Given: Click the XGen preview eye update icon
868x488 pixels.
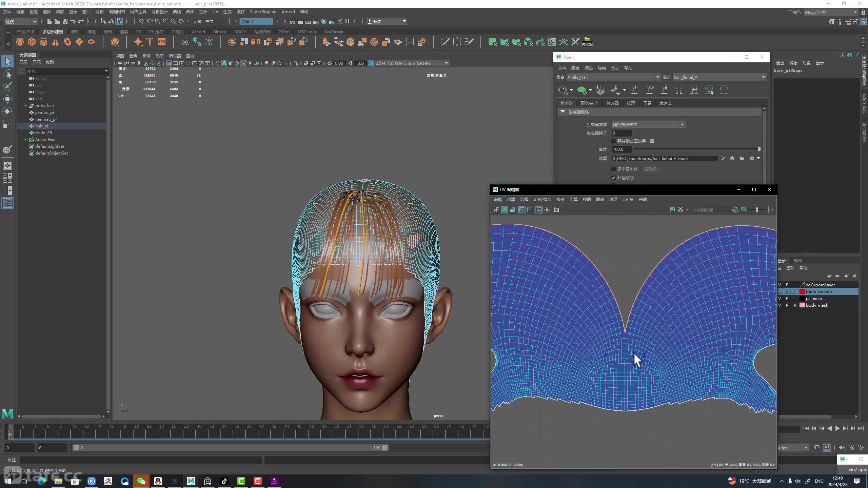Looking at the screenshot, I should pos(563,90).
